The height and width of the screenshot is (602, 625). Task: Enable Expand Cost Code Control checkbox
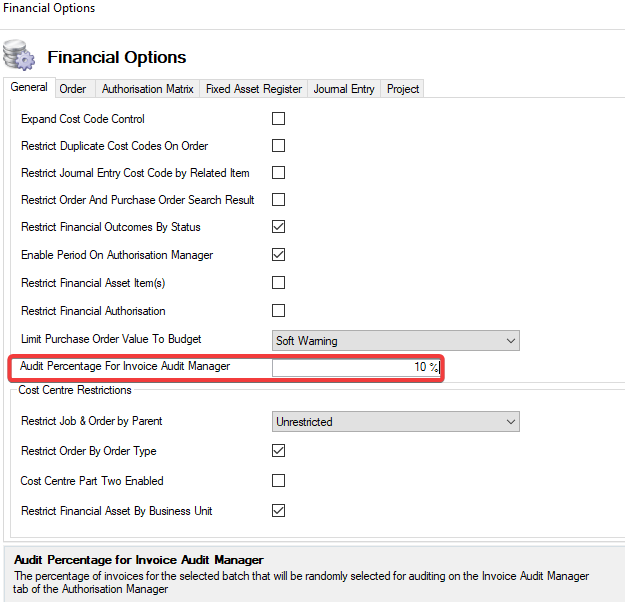click(279, 119)
